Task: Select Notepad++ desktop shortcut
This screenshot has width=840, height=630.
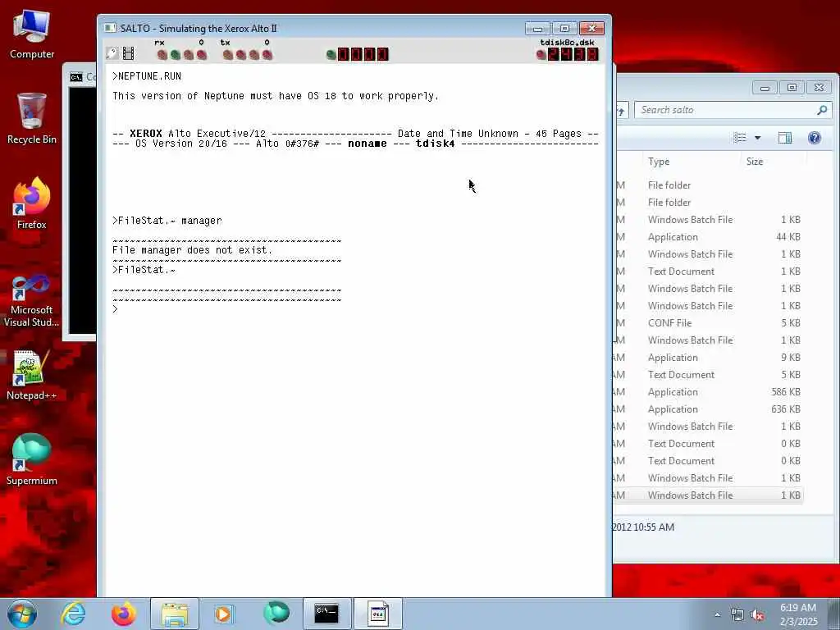Action: [x=32, y=375]
